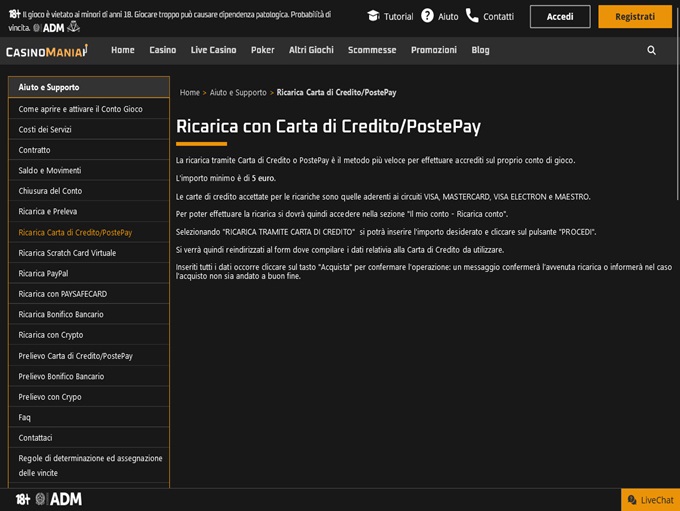Open Prelievo Bonifico Bancario help page
680x511 pixels.
61,376
